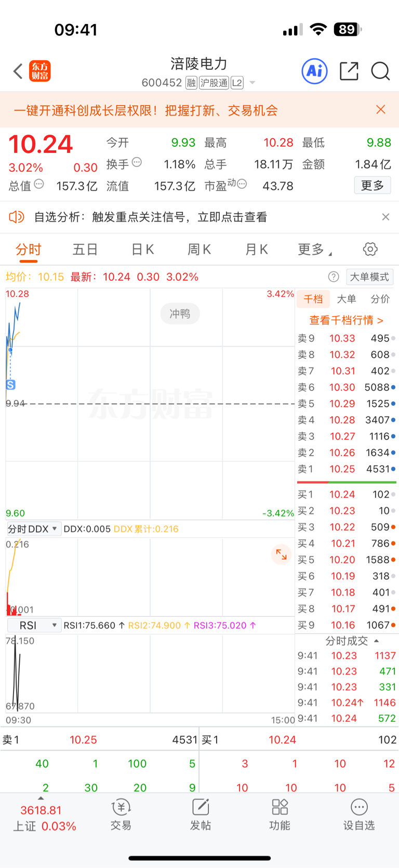Open the search magnifier icon

[x=380, y=71]
